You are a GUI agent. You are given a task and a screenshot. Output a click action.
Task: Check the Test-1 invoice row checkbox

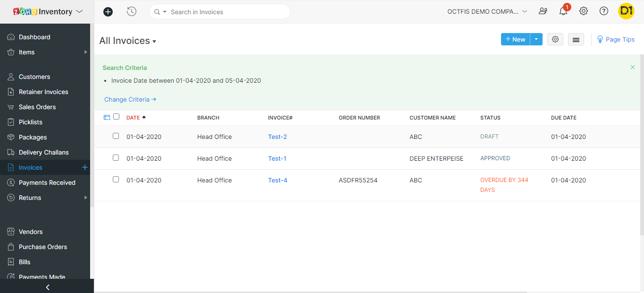[x=116, y=158]
